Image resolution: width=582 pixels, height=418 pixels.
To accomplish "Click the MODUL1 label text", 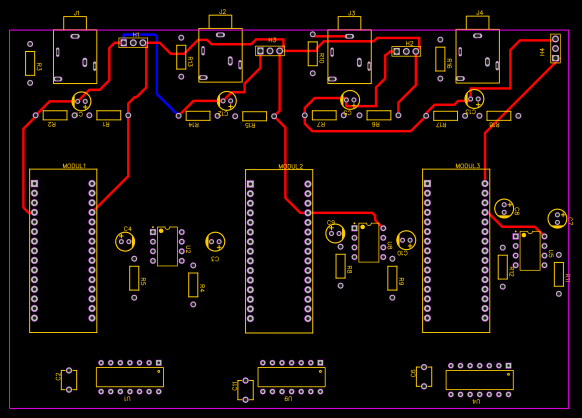I will [x=74, y=166].
